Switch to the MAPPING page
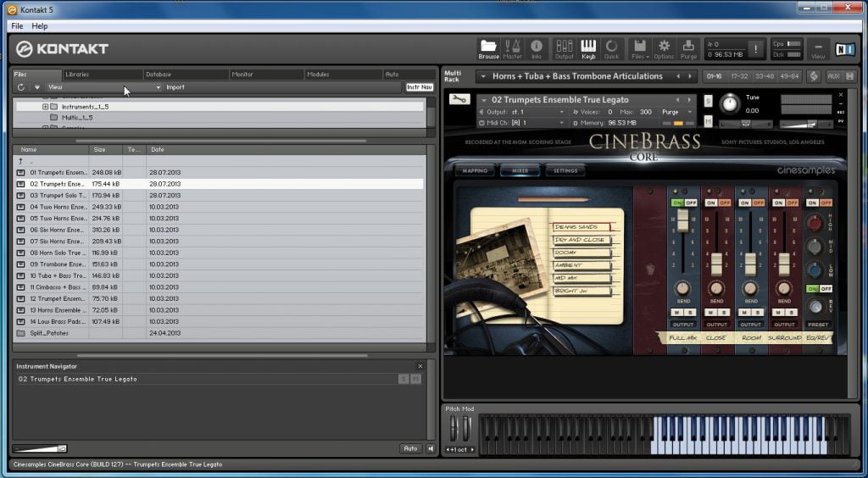 click(475, 170)
